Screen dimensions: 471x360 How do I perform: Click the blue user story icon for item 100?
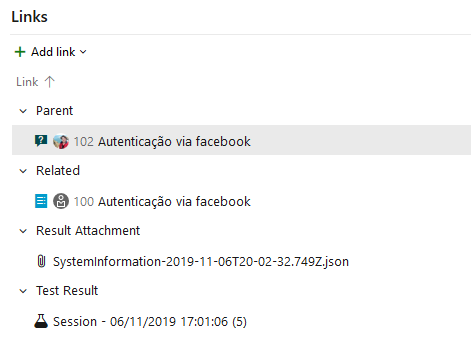[41, 201]
